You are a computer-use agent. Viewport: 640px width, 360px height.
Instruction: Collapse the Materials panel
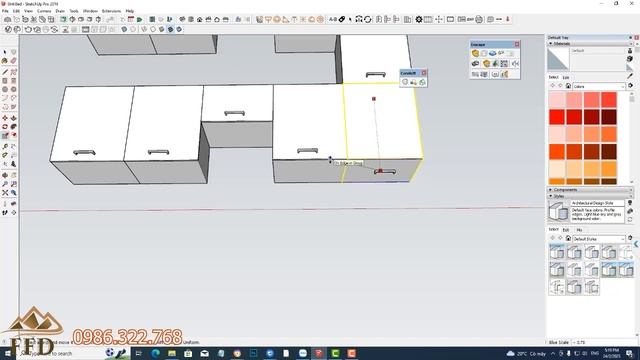pos(590,43)
